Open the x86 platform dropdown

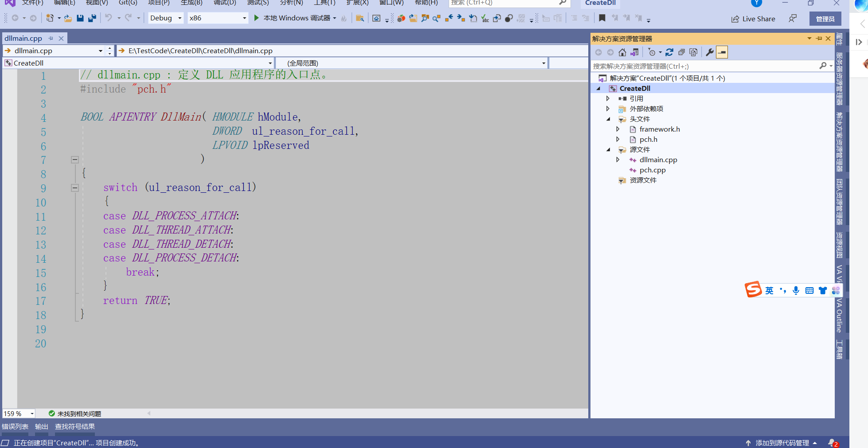(x=243, y=18)
